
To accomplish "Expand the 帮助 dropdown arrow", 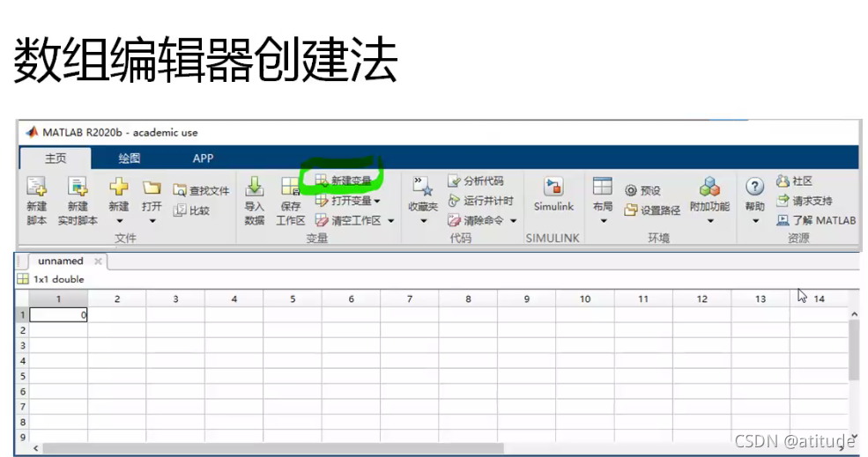I will (x=755, y=221).
